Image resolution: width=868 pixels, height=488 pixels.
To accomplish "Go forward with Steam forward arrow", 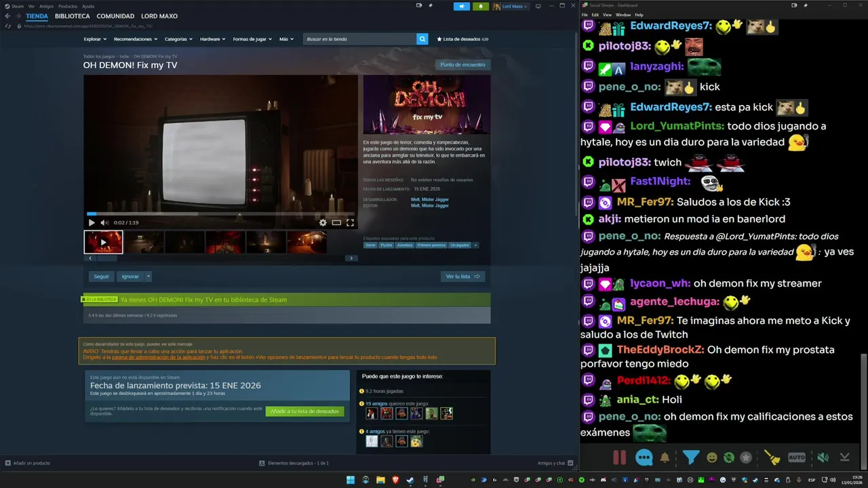I will coord(18,16).
